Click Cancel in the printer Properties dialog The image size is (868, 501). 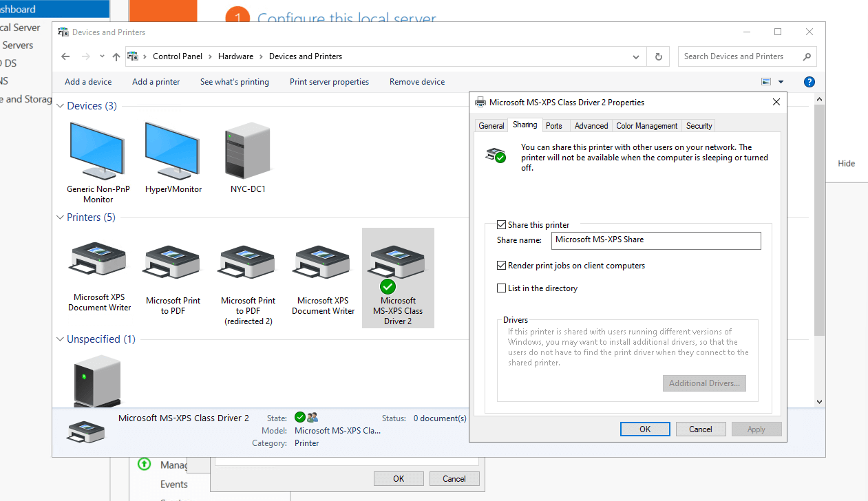click(701, 429)
